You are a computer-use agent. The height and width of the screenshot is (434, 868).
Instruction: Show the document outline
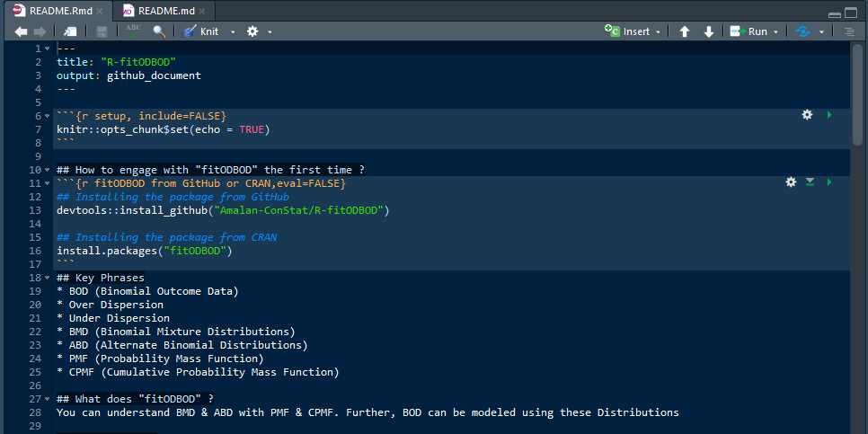(849, 31)
